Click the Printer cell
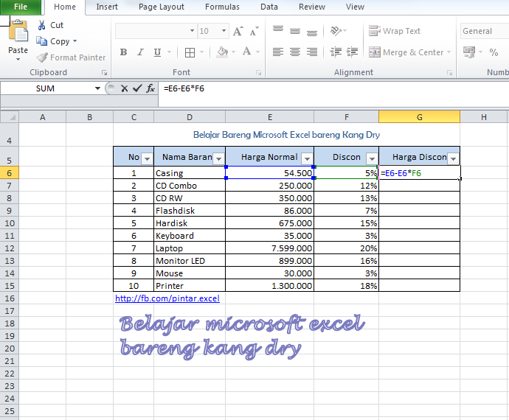Viewport: 509px width, 420px height. pos(190,286)
